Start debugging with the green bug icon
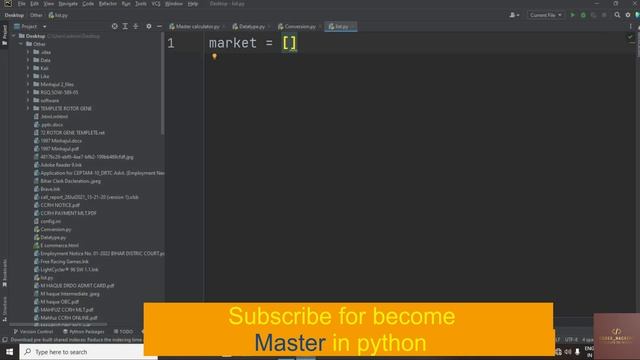 583,15
